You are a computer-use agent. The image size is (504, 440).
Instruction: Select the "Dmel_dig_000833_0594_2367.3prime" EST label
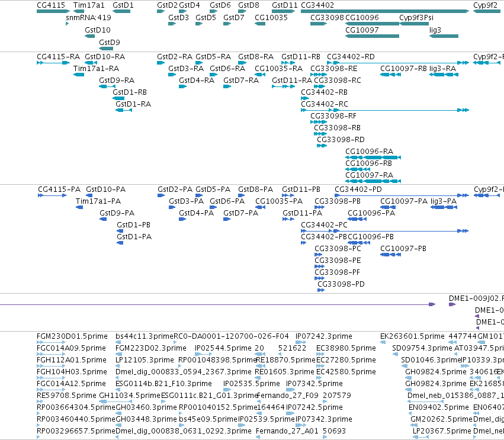pyautogui.click(x=184, y=372)
